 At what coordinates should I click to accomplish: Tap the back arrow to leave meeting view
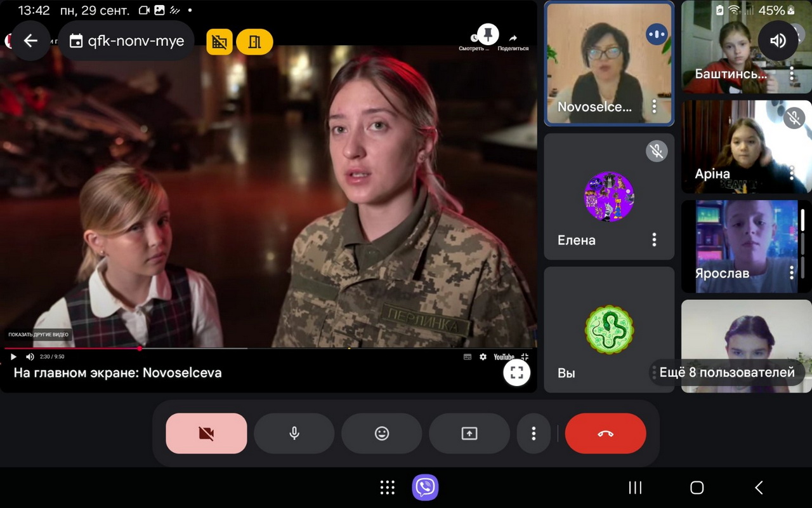point(30,41)
